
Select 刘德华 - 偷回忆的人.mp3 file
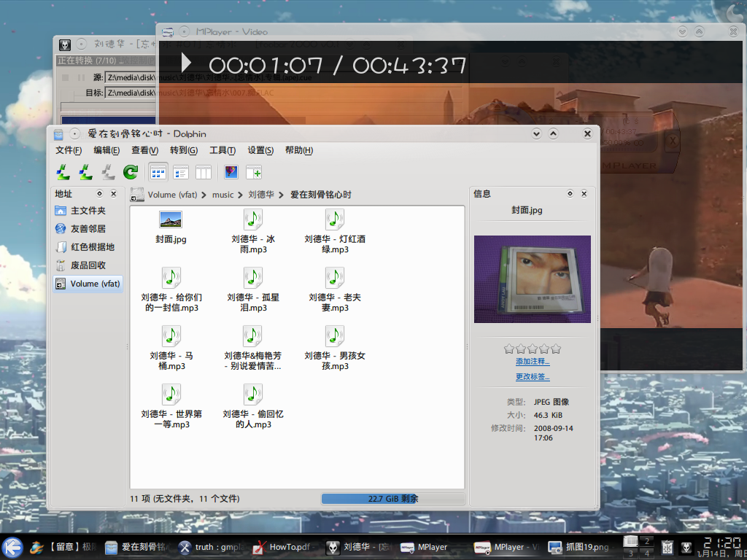(253, 407)
